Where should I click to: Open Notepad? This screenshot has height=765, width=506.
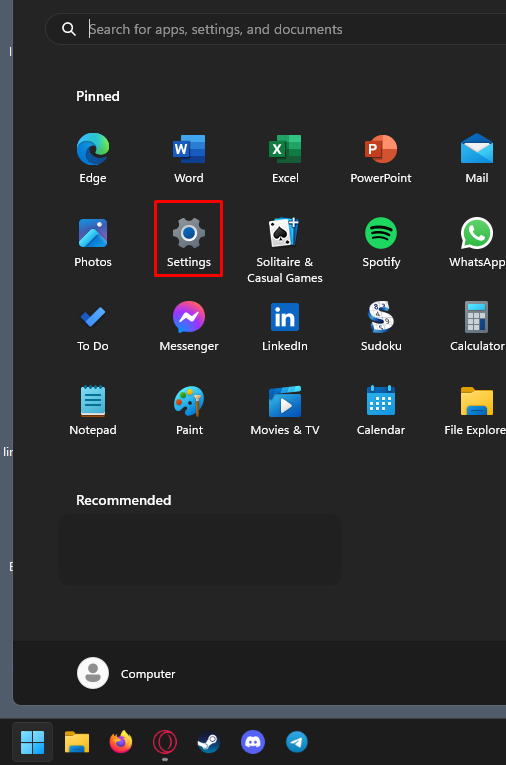pyautogui.click(x=93, y=410)
